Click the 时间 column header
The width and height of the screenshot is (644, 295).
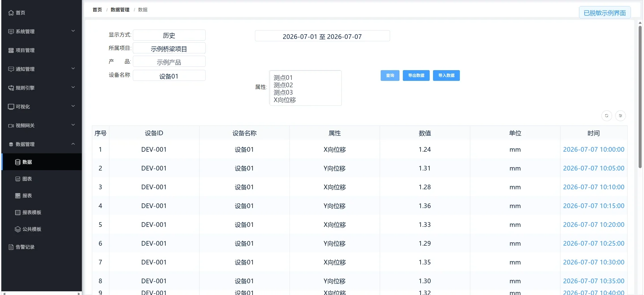pos(594,133)
